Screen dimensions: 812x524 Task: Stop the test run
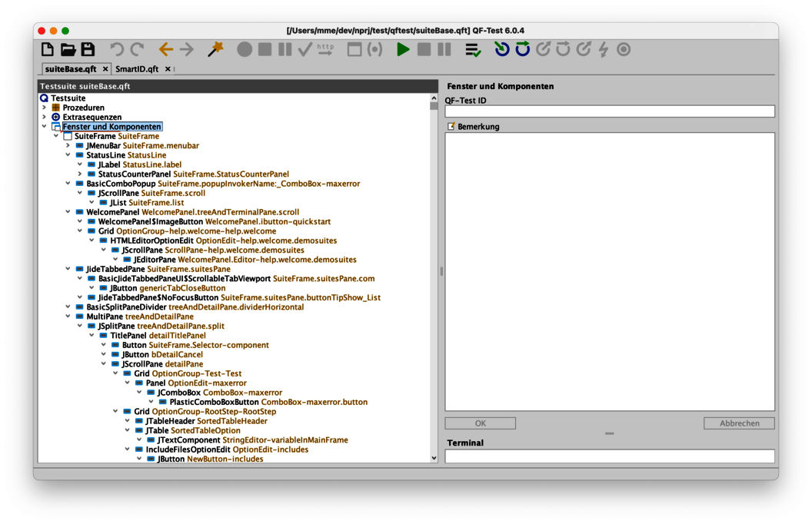coord(424,49)
